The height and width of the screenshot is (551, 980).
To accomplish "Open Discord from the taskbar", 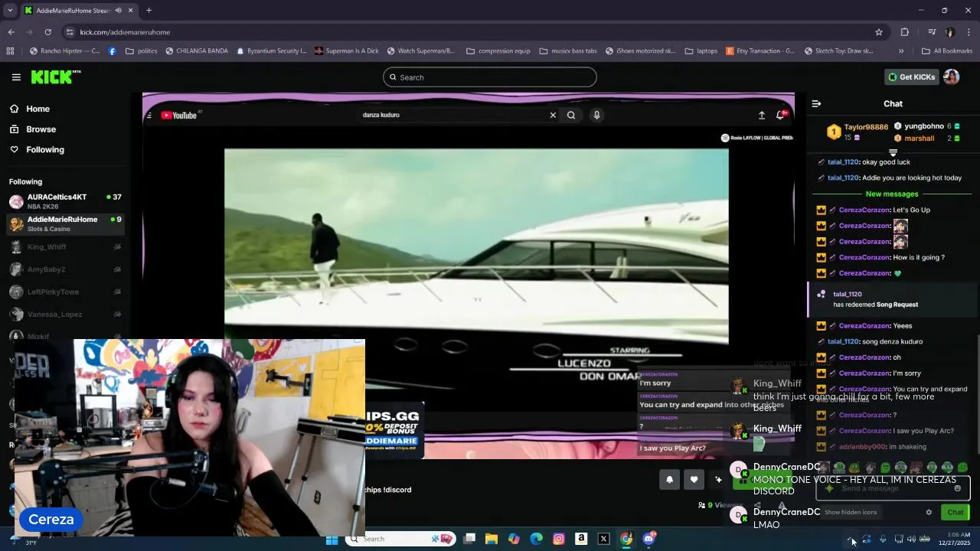I will pyautogui.click(x=649, y=539).
